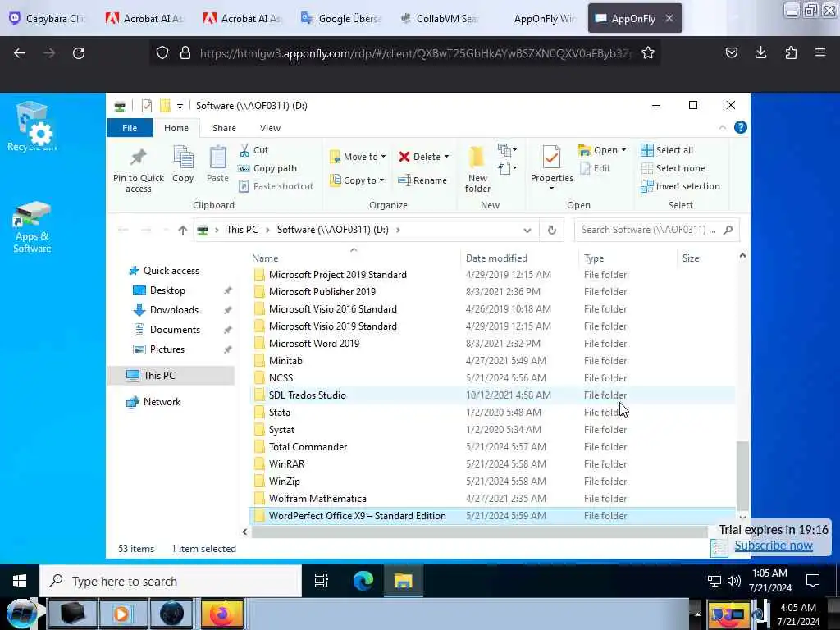Click the Paste ribbon icon
Image resolution: width=840 pixels, height=630 pixels.
(x=217, y=157)
